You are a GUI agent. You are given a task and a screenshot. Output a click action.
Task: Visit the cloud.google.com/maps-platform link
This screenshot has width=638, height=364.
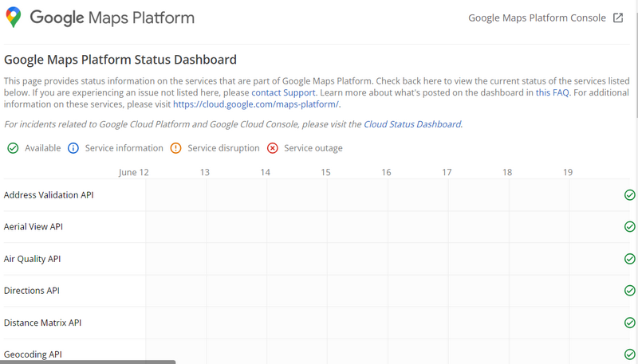click(x=256, y=104)
